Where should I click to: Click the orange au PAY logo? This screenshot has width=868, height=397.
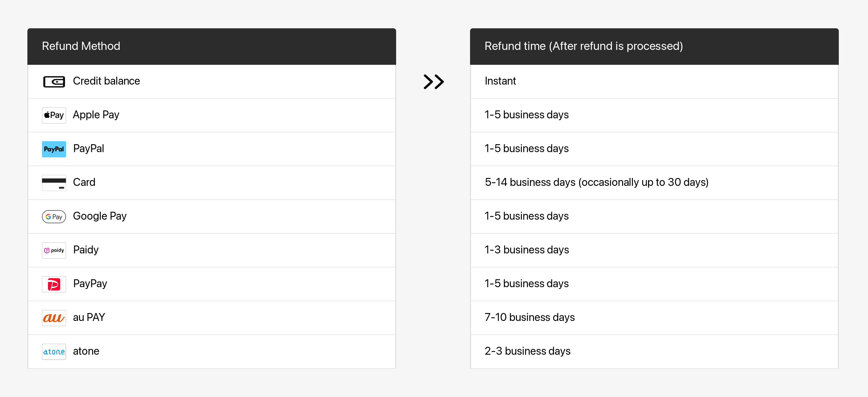pos(54,318)
